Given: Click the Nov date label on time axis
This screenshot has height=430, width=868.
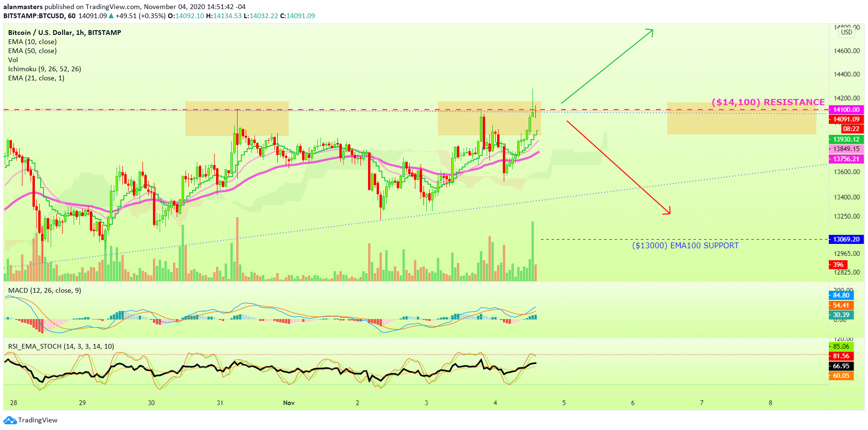Looking at the screenshot, I should (x=289, y=403).
